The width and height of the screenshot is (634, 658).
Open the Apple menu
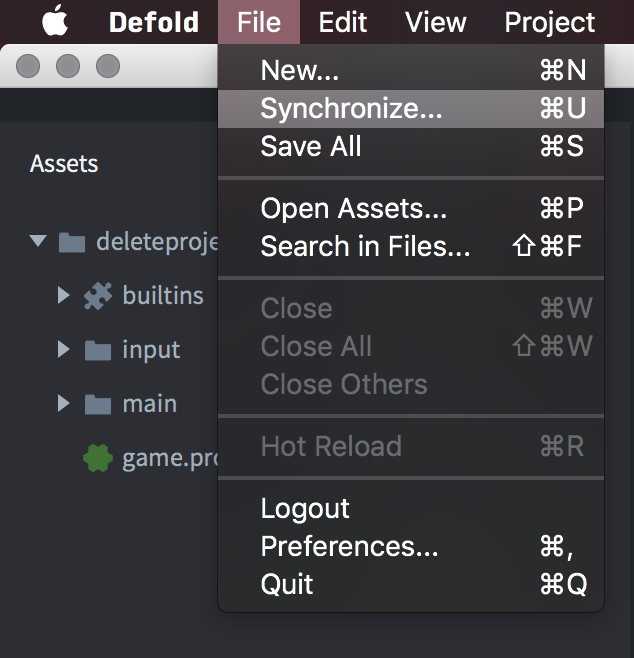(55, 20)
